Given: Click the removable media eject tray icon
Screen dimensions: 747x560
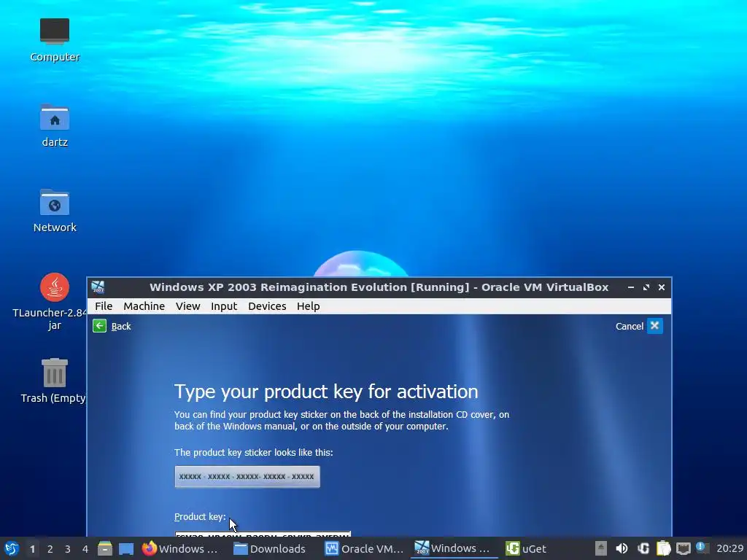Looking at the screenshot, I should tap(601, 548).
